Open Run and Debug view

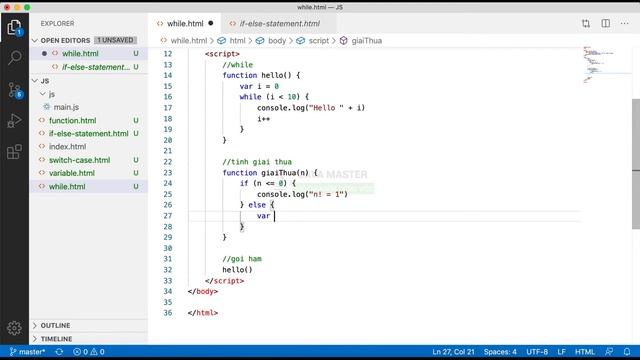[x=14, y=121]
